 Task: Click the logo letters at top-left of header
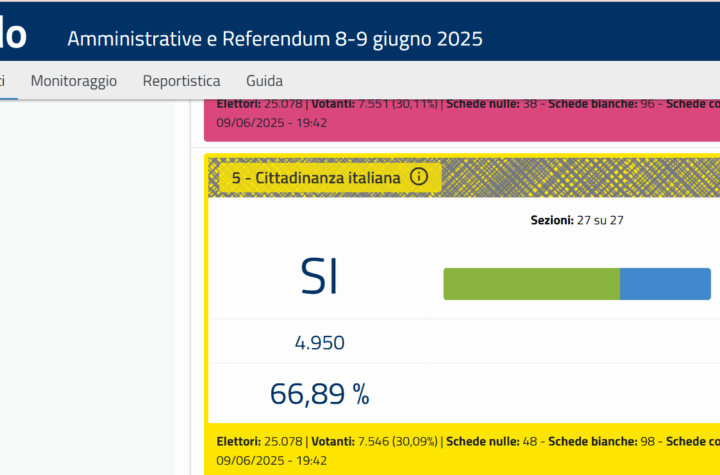click(13, 34)
